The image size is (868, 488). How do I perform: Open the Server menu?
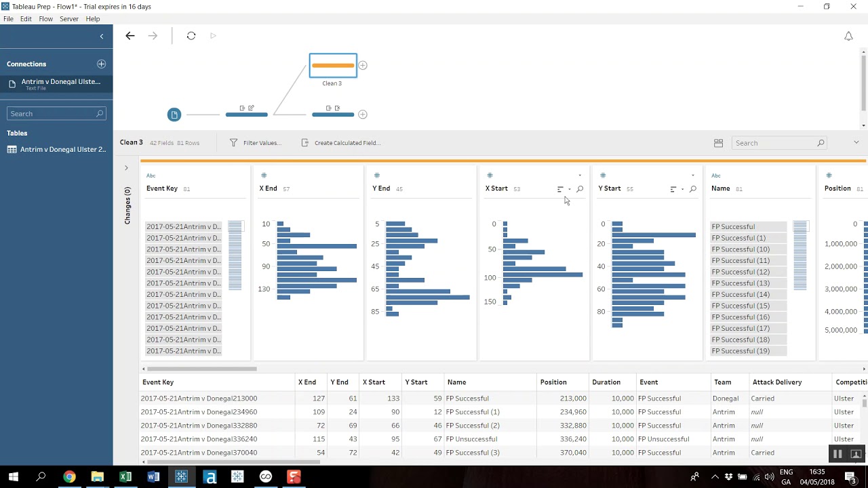click(69, 19)
